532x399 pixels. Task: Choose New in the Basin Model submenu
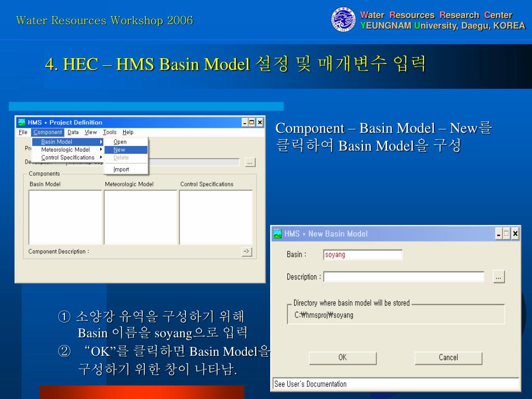click(x=126, y=150)
